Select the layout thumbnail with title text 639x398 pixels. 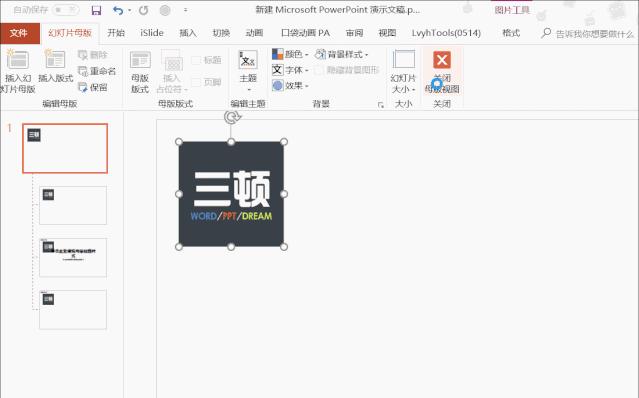tap(73, 257)
